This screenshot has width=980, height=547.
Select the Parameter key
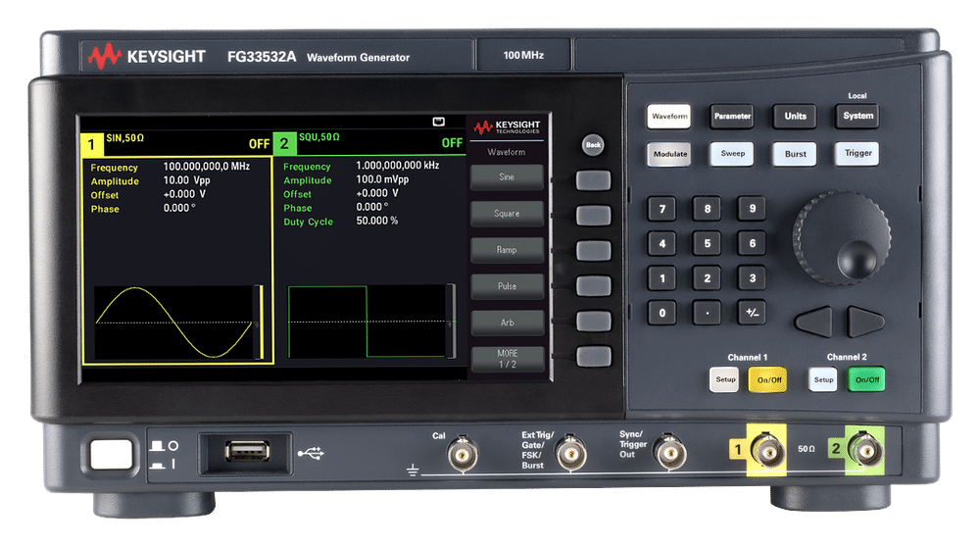pos(732,117)
